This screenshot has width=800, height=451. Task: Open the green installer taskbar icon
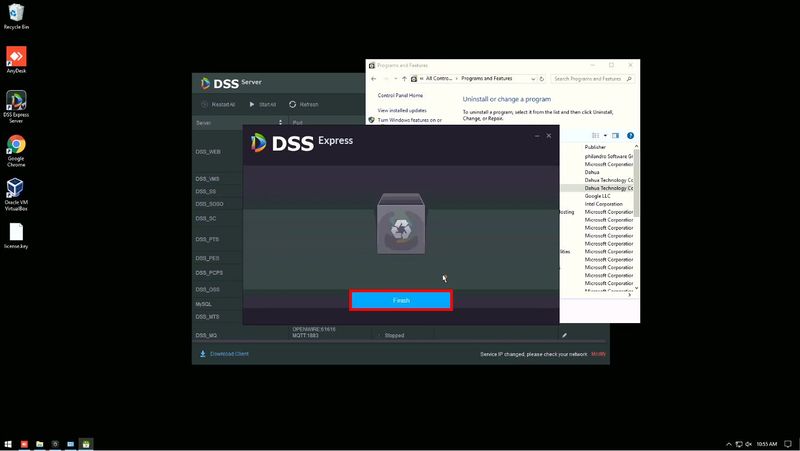86,444
